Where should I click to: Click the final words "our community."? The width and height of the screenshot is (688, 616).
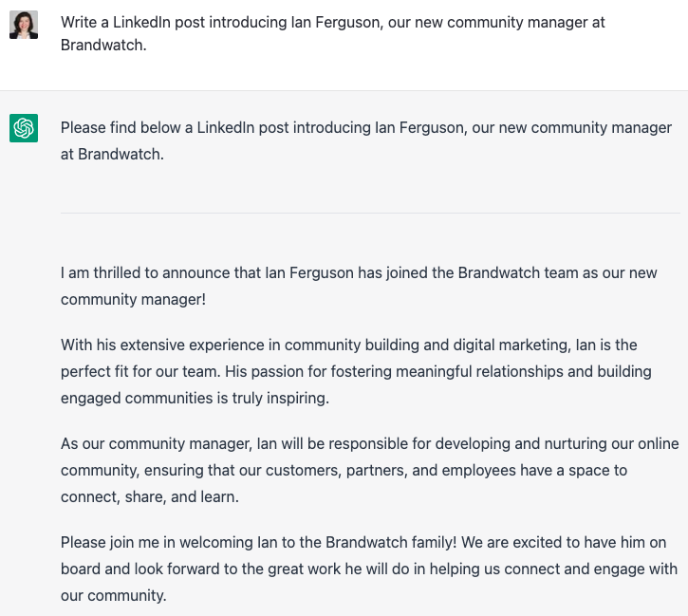114,595
